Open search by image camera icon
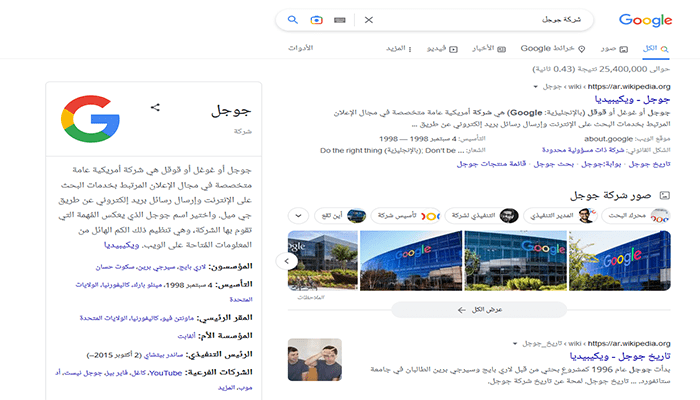 coord(317,20)
